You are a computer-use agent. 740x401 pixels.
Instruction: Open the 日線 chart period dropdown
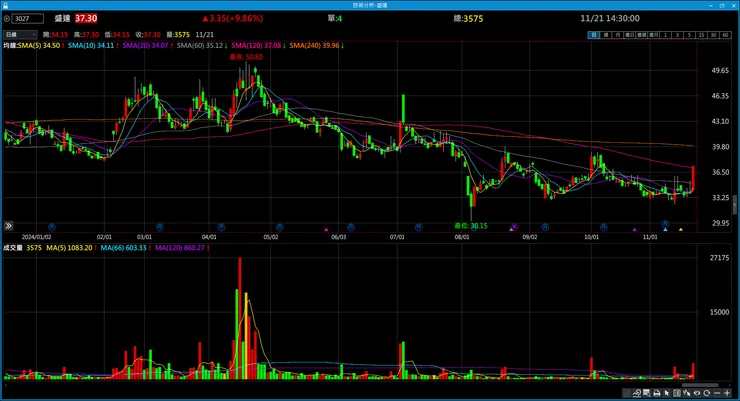20,34
